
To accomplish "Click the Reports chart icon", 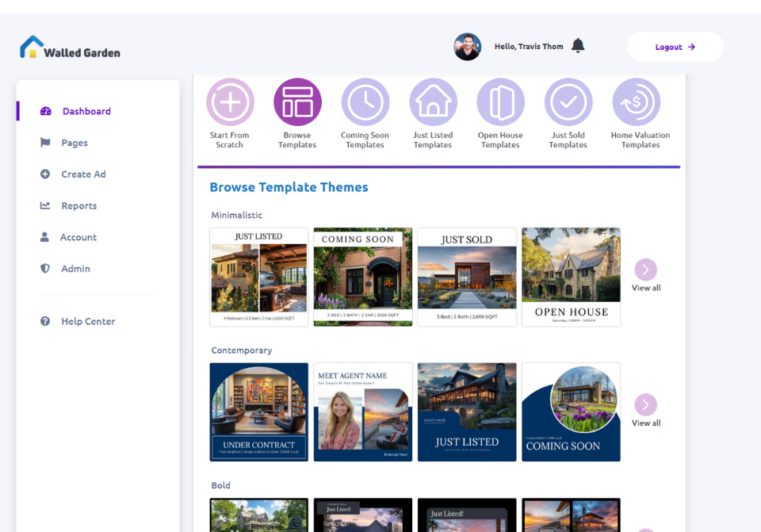I will (45, 205).
